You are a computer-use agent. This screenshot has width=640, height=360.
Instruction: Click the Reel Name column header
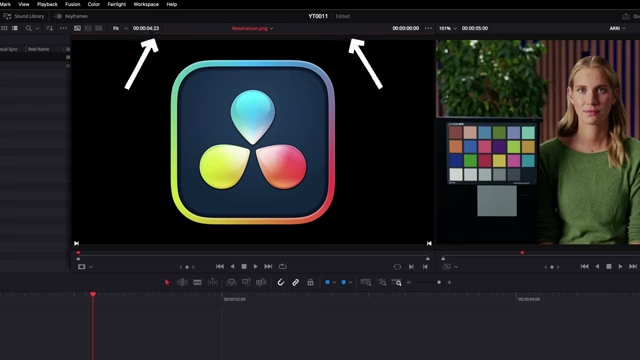[39, 49]
